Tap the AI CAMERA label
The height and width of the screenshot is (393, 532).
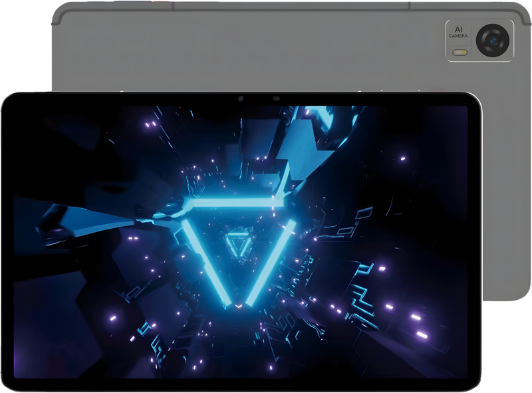(x=459, y=33)
